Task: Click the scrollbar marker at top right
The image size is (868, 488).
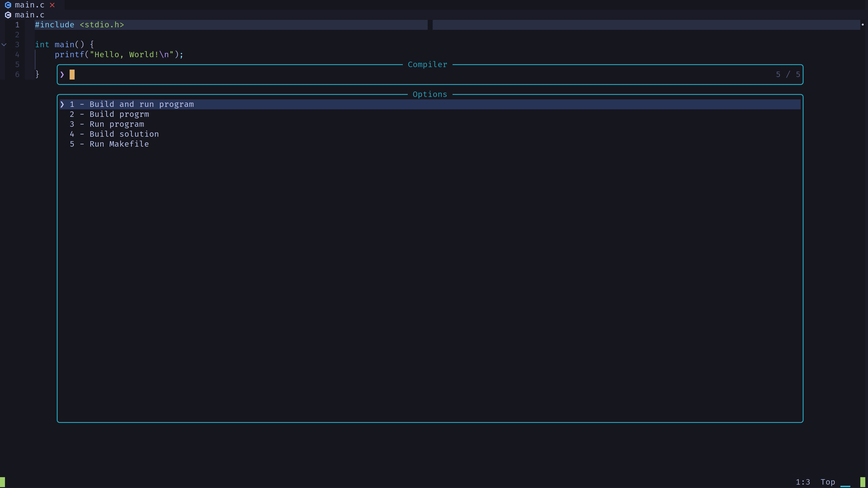Action: 863,25
